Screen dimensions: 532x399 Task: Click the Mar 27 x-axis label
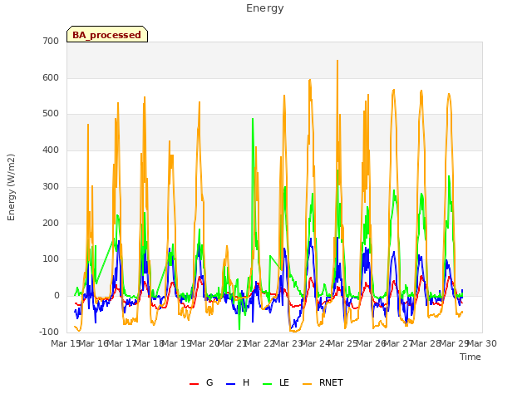click(399, 343)
